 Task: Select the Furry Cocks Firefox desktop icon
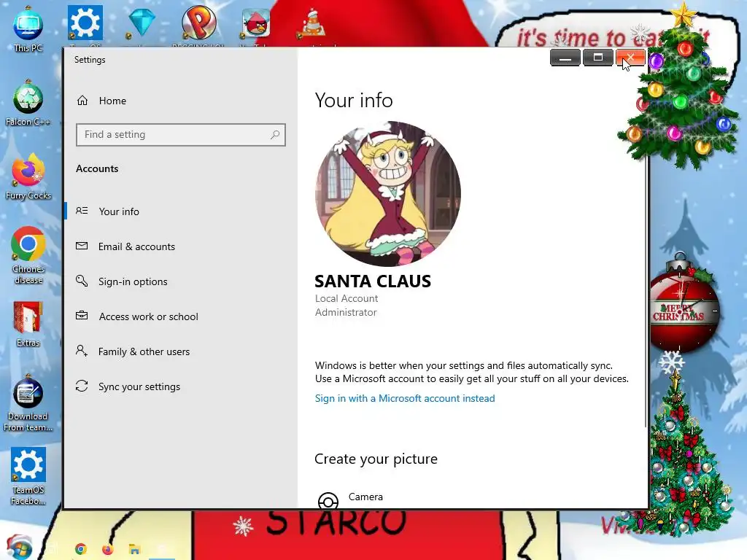click(28, 177)
